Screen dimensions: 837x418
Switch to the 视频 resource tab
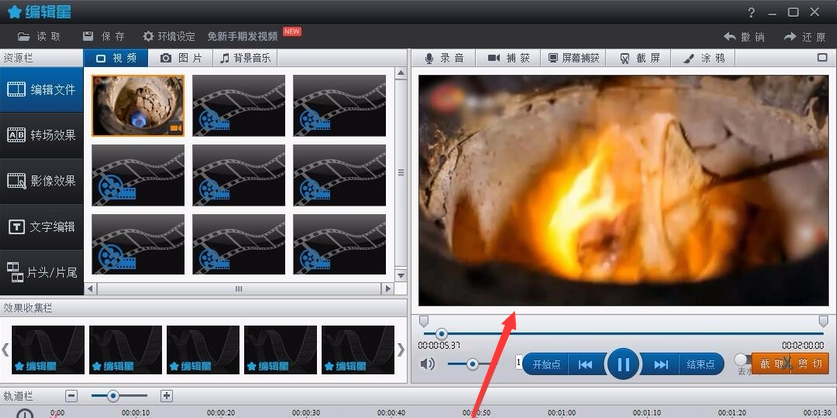[116, 58]
